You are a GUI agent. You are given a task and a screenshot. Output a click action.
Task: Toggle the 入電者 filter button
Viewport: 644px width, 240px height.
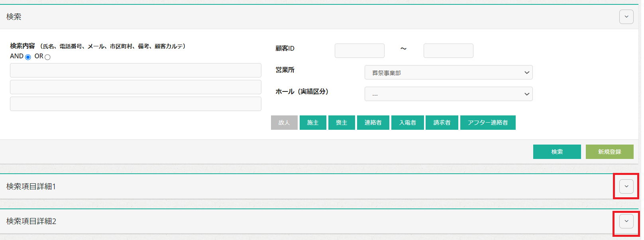tap(407, 123)
